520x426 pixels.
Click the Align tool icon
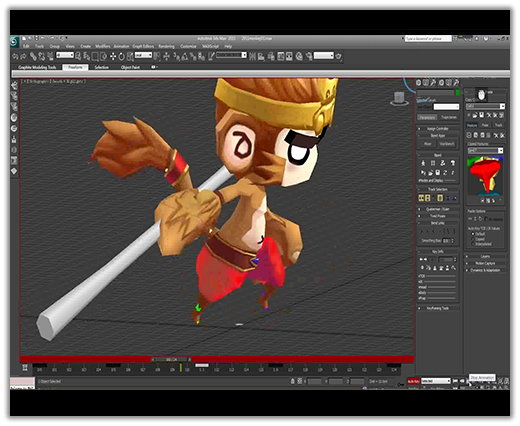(261, 57)
